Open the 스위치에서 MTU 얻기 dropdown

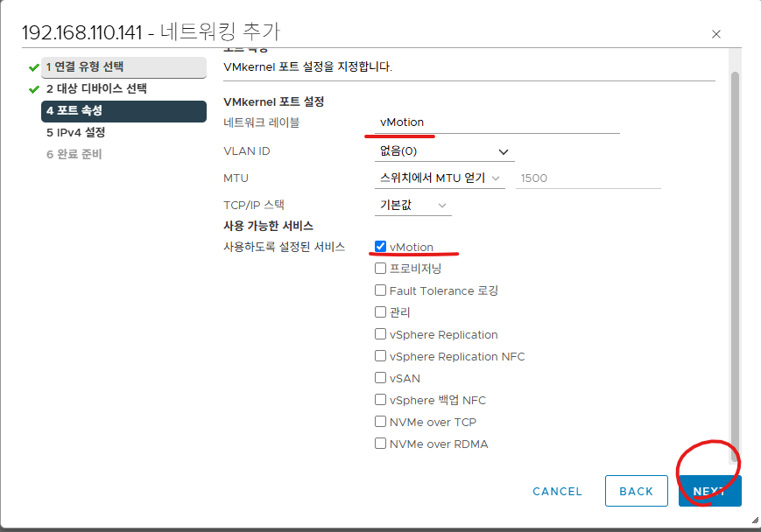(x=440, y=178)
